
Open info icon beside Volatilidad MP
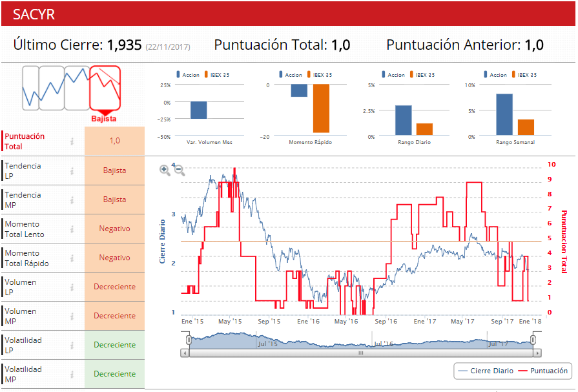click(72, 375)
